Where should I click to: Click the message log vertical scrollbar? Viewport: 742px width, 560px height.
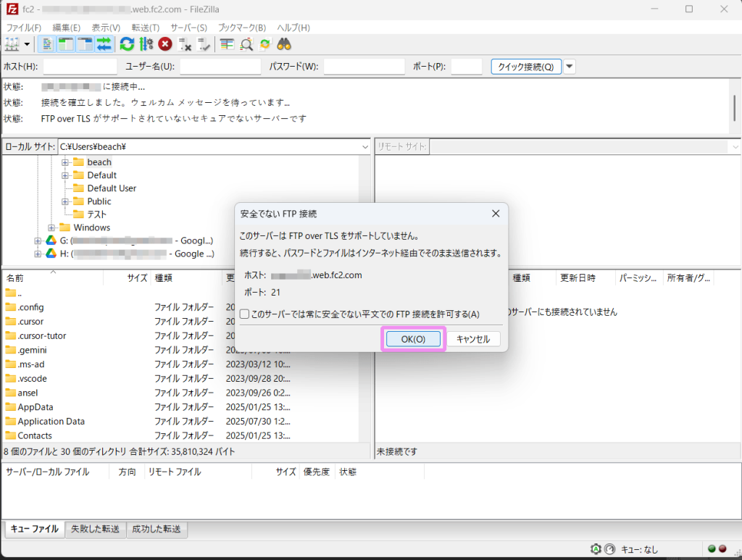(x=735, y=107)
